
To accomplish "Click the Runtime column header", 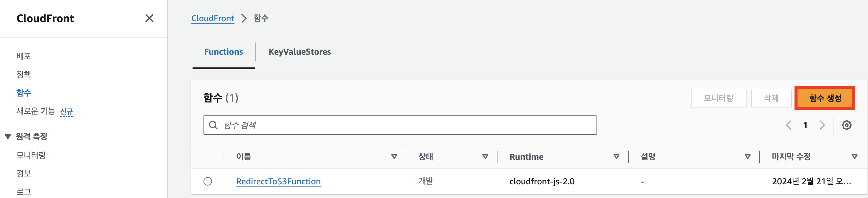I will pos(526,157).
